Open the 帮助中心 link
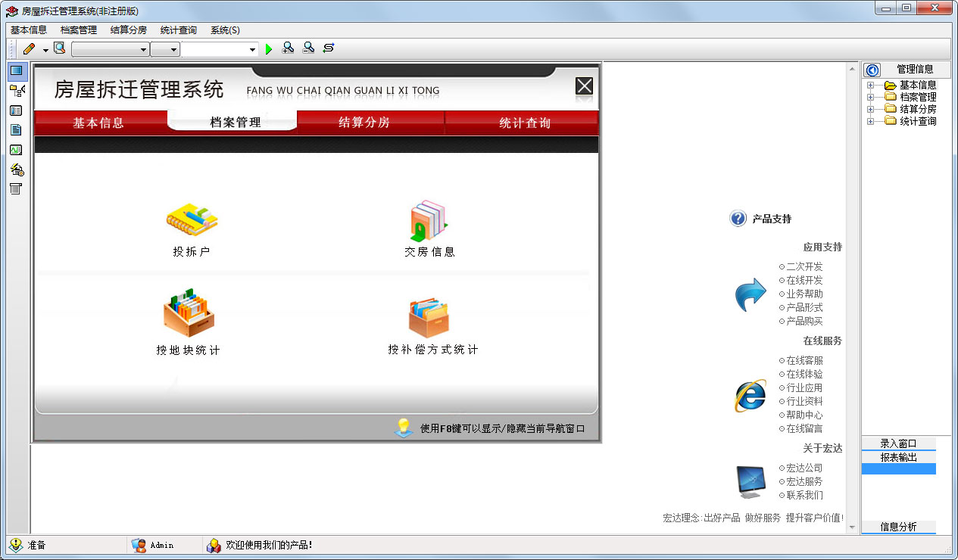Image resolution: width=958 pixels, height=560 pixels. [x=804, y=415]
